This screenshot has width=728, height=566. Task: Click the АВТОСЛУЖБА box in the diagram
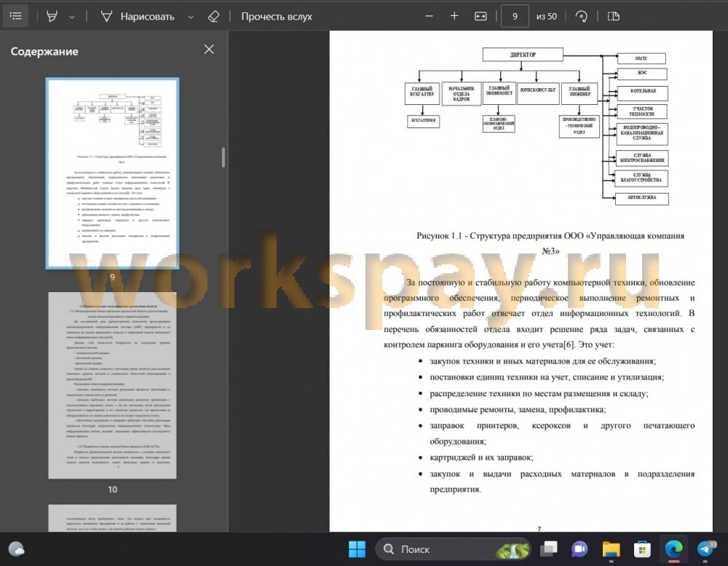tap(641, 198)
